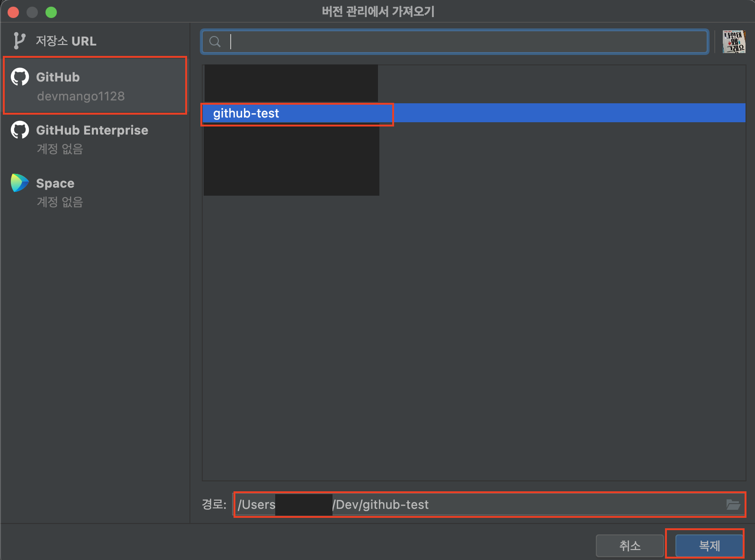Click the 복제 clone button
Screen dimensions: 755x560
pyautogui.click(x=709, y=546)
